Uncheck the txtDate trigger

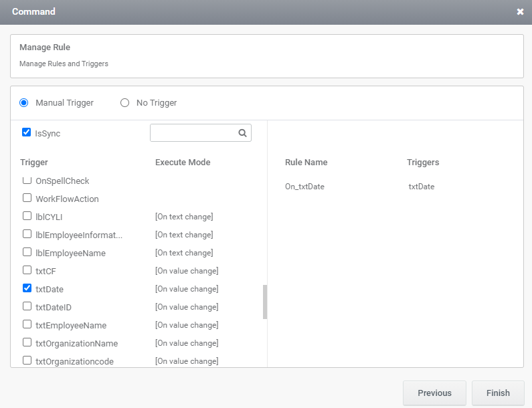[27, 288]
